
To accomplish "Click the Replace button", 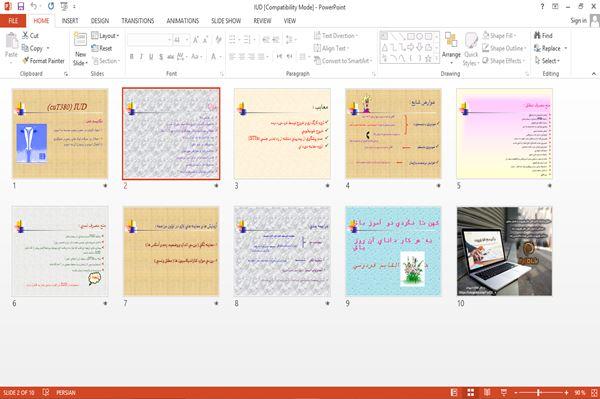I will click(x=547, y=48).
